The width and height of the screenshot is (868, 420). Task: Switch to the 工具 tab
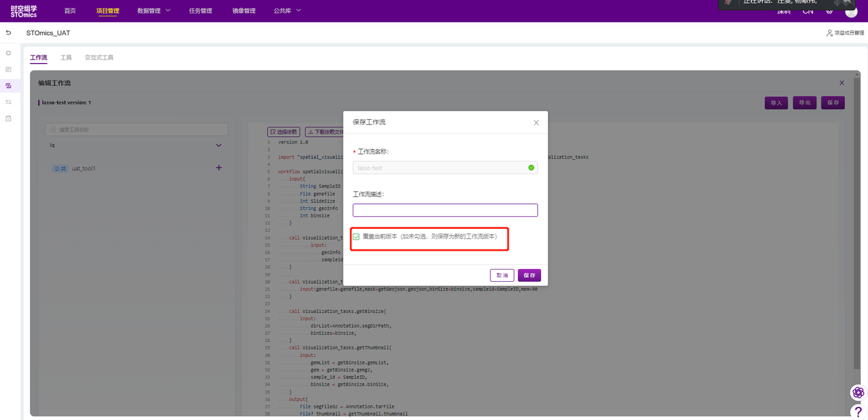point(66,58)
